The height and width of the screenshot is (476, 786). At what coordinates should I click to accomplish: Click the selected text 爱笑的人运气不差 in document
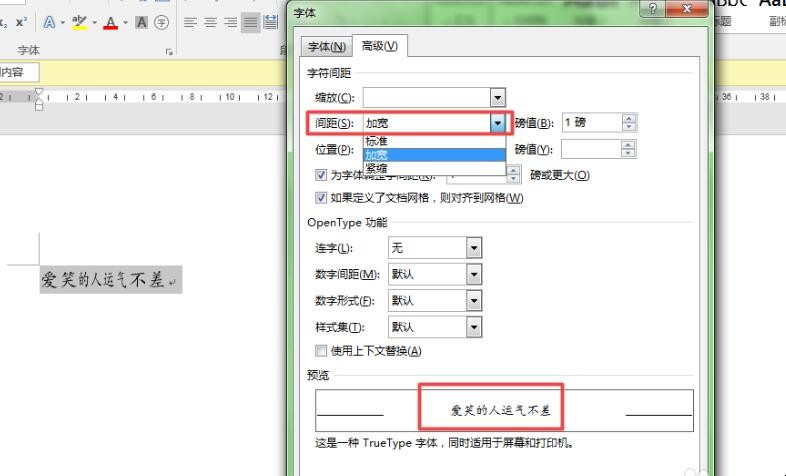[103, 280]
